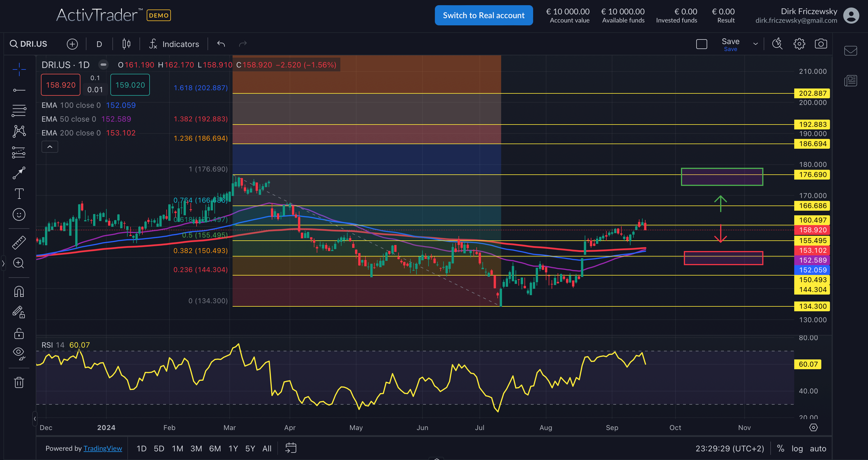Open chart settings gear icon

click(x=799, y=44)
